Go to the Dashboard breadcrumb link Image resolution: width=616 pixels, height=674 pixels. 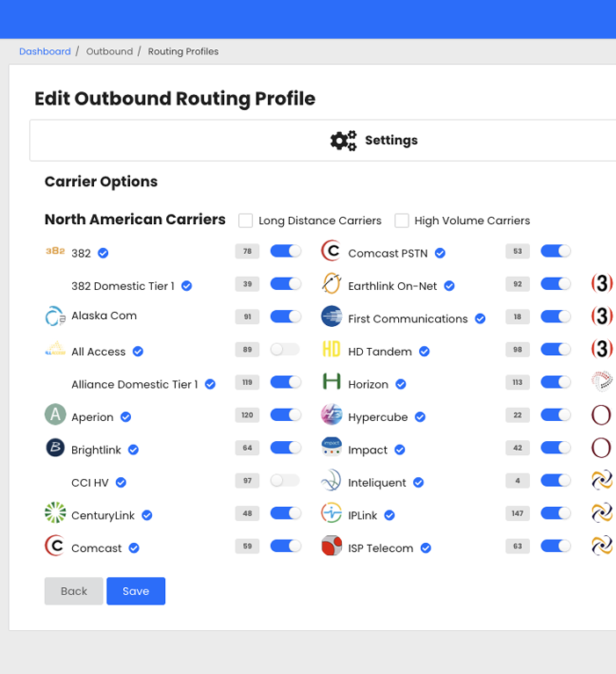click(45, 51)
